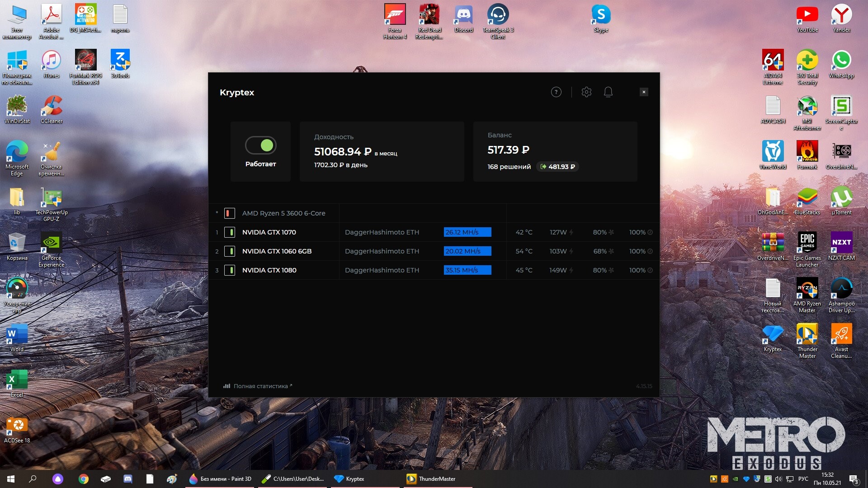Toggle the AMD Ryzen 5 3600 device

230,213
